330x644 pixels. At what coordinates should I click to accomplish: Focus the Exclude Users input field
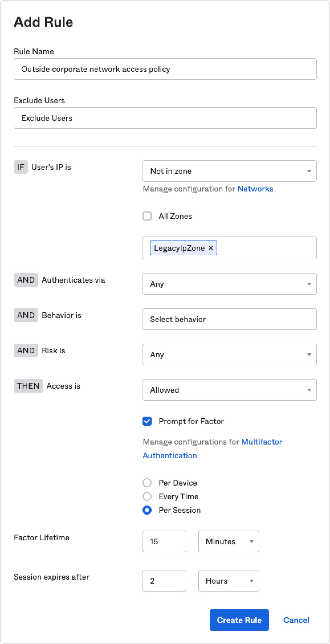[x=165, y=118]
